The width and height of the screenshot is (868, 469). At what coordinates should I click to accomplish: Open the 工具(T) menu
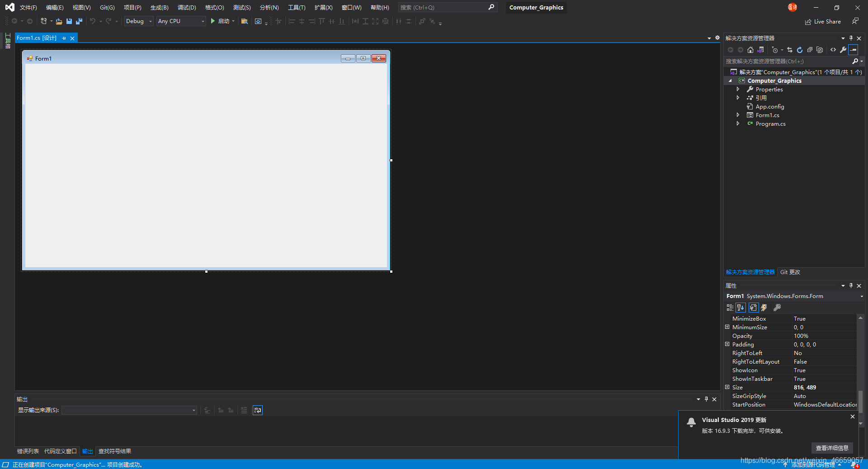(x=297, y=7)
